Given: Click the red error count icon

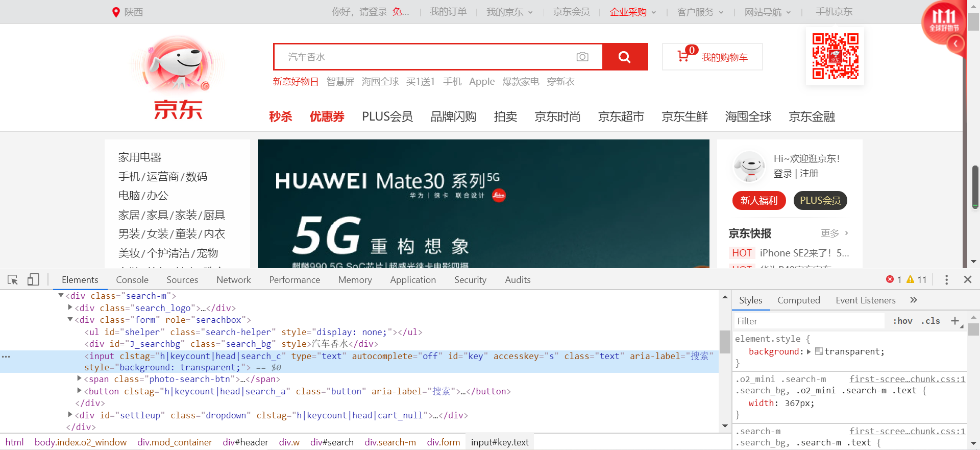Looking at the screenshot, I should pyautogui.click(x=890, y=279).
